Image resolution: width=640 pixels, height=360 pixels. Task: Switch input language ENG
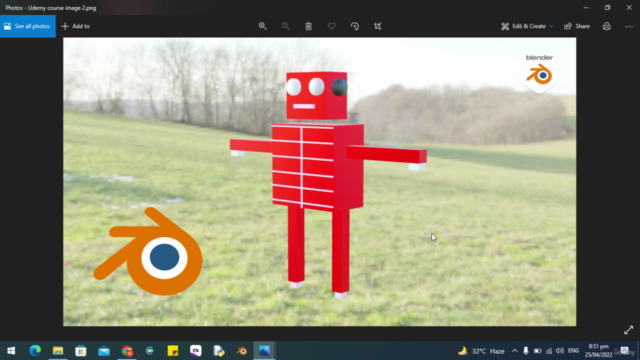(x=573, y=351)
